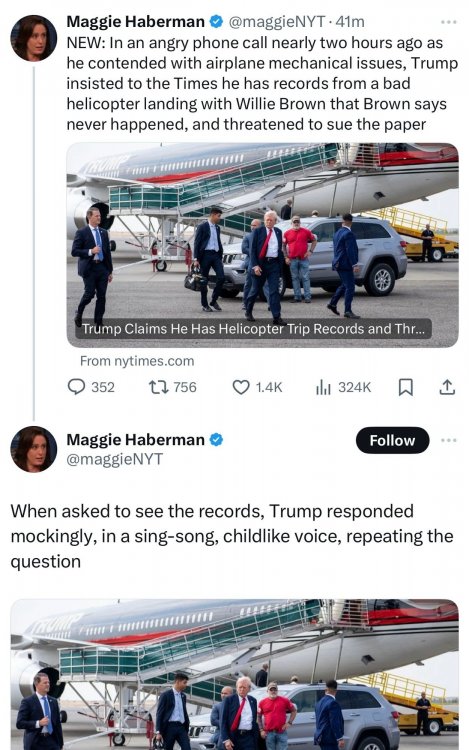The height and width of the screenshot is (750, 469).
Task: View analytics showing 324K views
Action: coord(343,387)
